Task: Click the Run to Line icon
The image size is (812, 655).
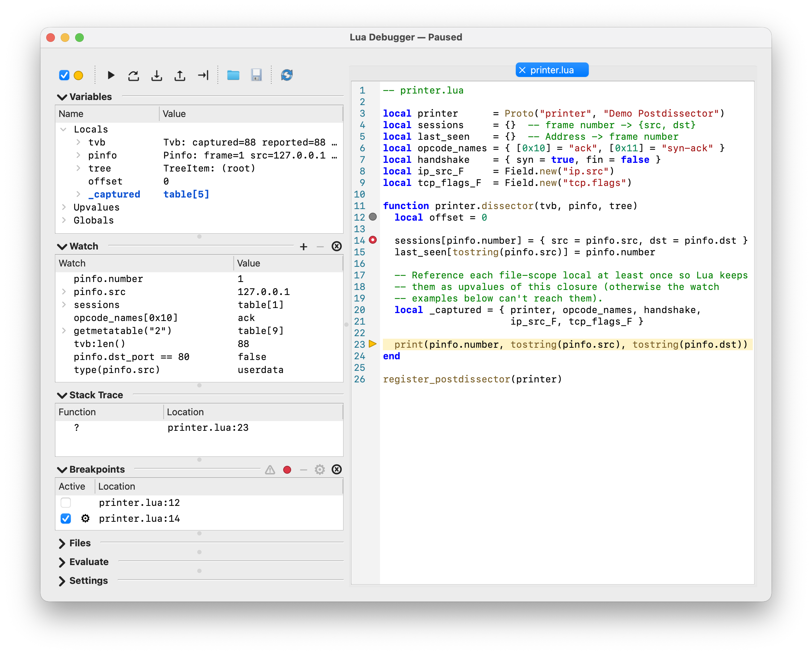Action: point(203,75)
